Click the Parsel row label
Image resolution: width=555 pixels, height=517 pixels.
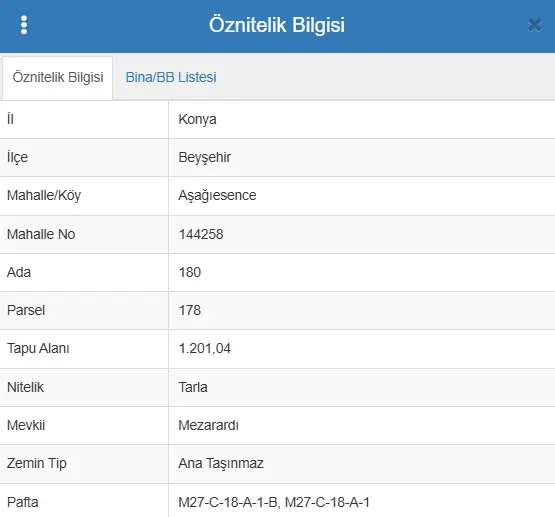(26, 310)
